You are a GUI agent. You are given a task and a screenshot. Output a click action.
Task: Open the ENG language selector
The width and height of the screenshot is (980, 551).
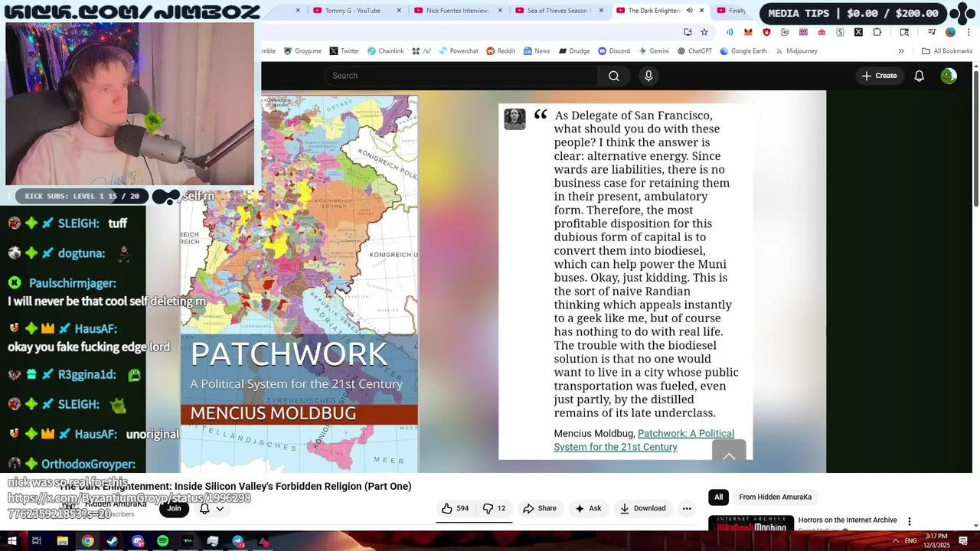pos(910,541)
